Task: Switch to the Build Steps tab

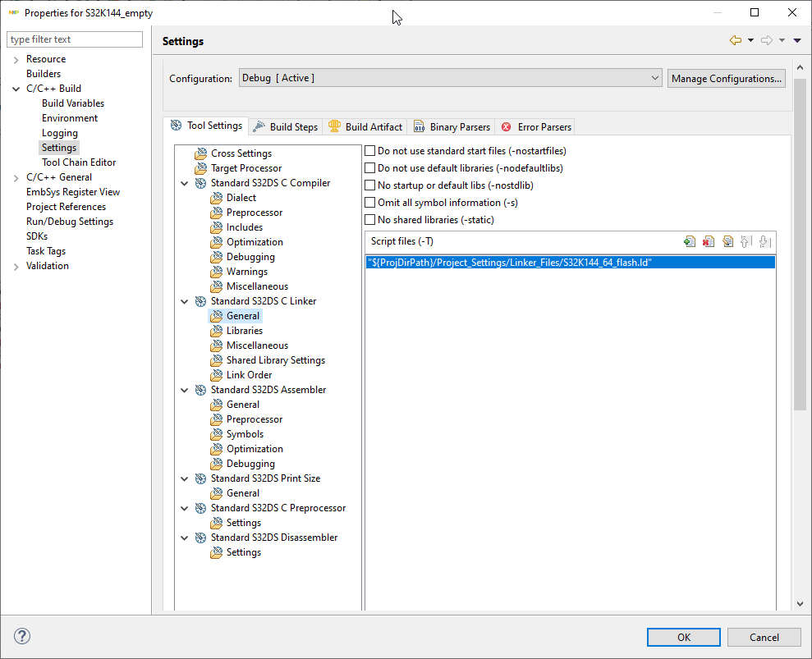Action: (286, 127)
